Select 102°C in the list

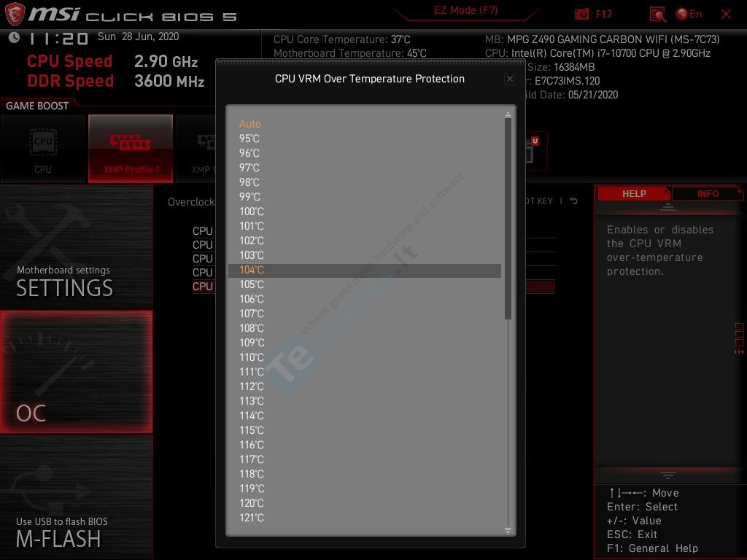(x=365, y=241)
